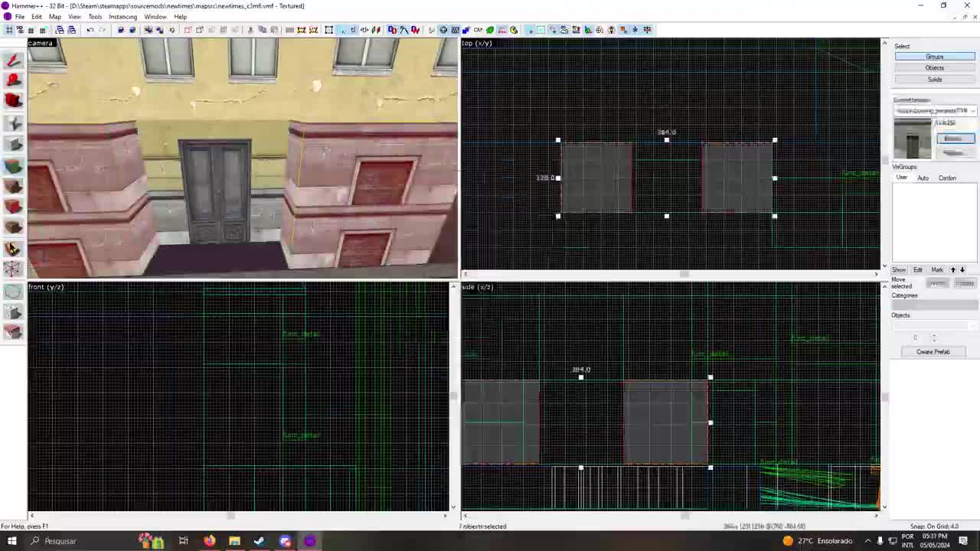
Task: Activate the Camera tool
Action: (13, 99)
